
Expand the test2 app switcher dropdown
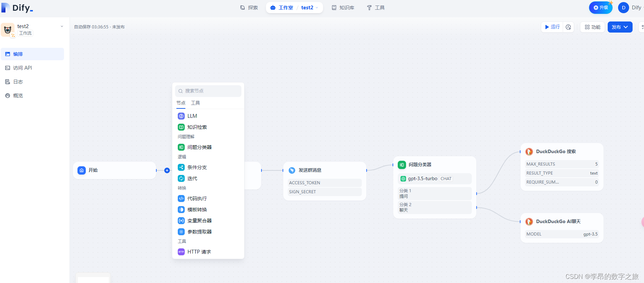pos(310,8)
